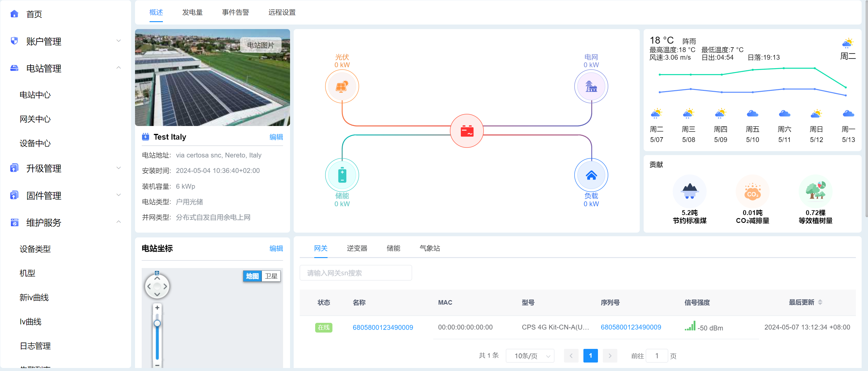Click the weather icon for 周二 5/07

click(656, 114)
